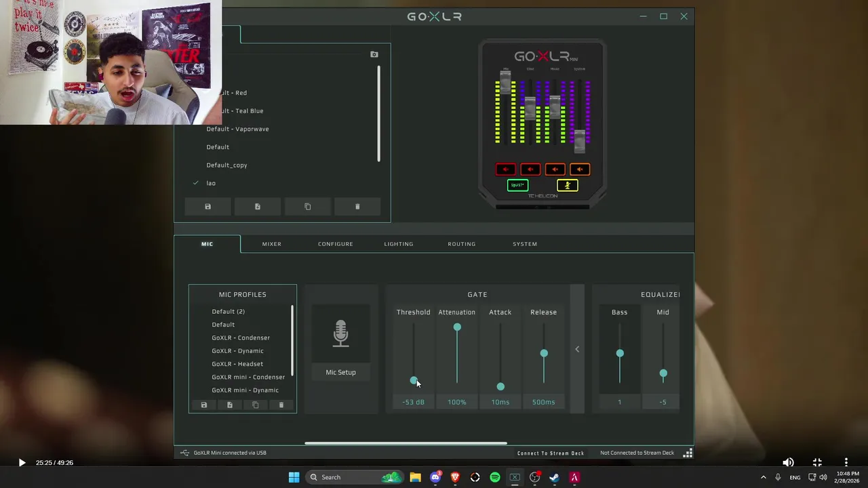The width and height of the screenshot is (868, 488).
Task: Select the checked lao profile
Action: pyautogui.click(x=211, y=183)
